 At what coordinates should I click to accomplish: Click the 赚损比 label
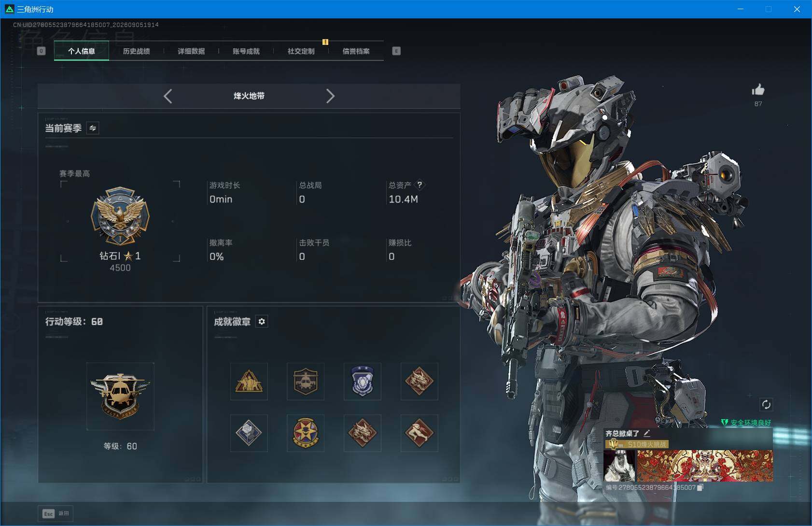click(x=400, y=242)
